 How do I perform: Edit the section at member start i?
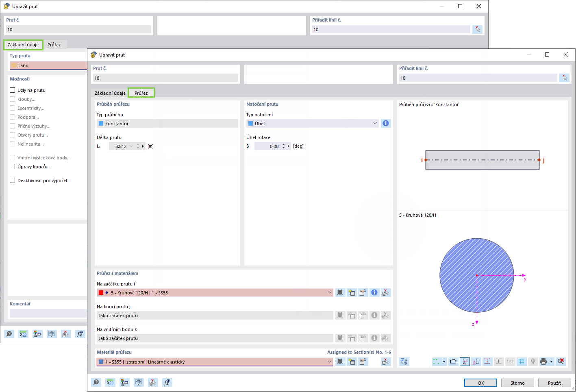coord(363,292)
